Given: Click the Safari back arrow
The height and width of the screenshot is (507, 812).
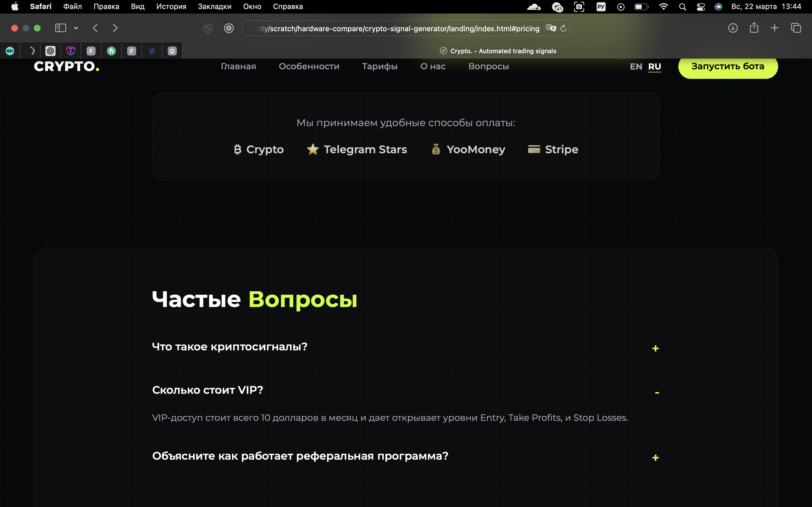Looking at the screenshot, I should (95, 28).
